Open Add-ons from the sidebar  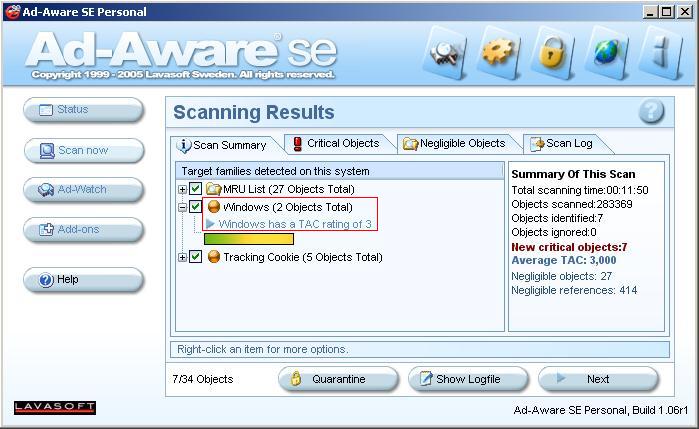tap(84, 230)
